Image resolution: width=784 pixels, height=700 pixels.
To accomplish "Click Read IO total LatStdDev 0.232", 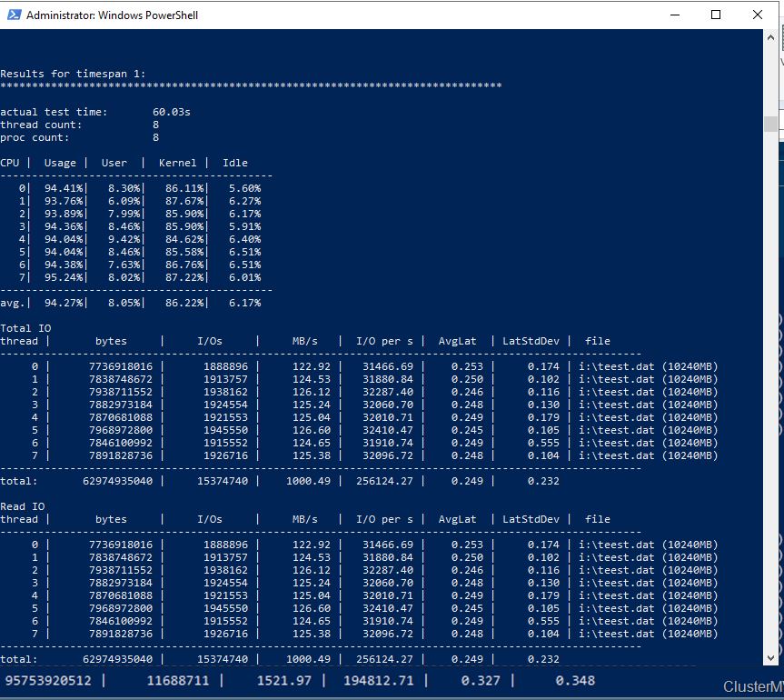I will 543,659.
